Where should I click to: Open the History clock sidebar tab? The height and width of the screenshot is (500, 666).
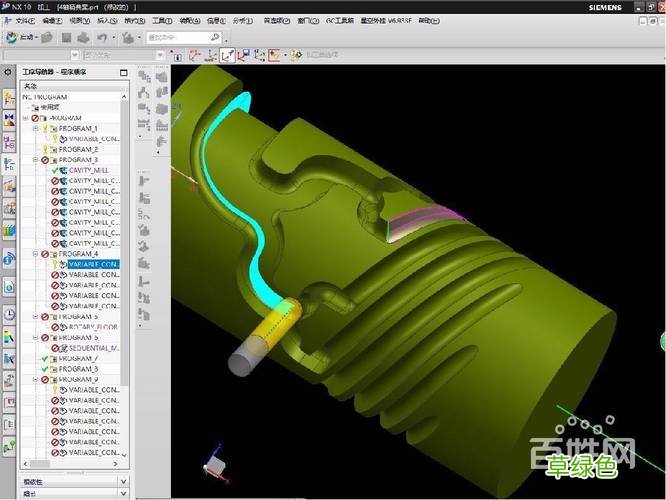coord(9,314)
